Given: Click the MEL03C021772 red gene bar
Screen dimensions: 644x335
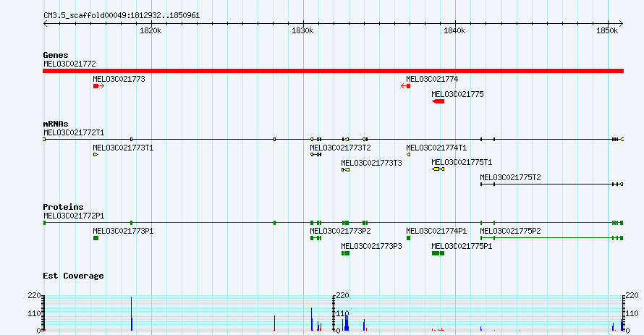Looking at the screenshot, I should click(333, 71).
